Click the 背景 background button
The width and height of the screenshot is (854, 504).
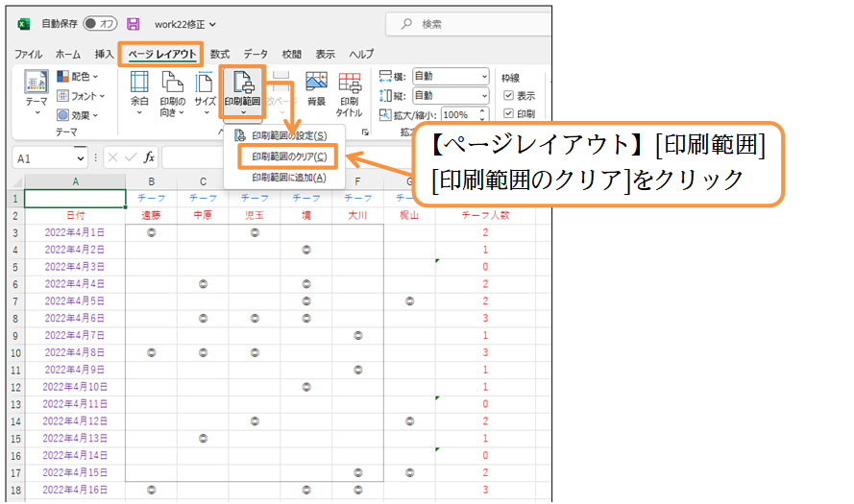(x=316, y=88)
